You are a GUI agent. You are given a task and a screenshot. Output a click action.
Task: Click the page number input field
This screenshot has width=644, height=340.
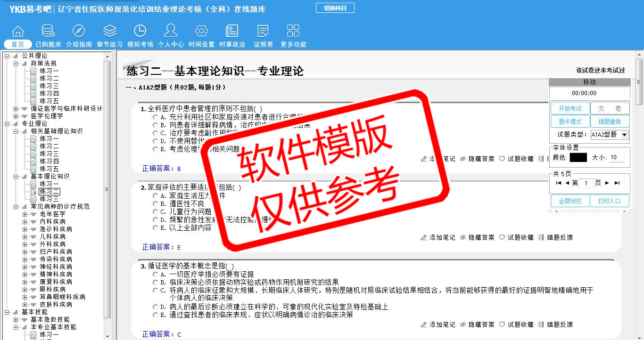coord(585,183)
